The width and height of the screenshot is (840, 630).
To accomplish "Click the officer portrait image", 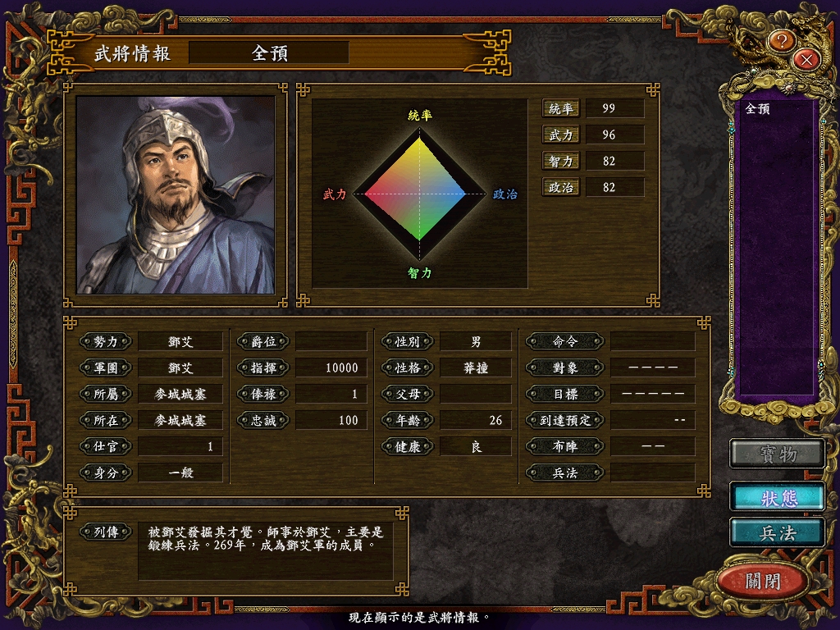I will point(176,195).
